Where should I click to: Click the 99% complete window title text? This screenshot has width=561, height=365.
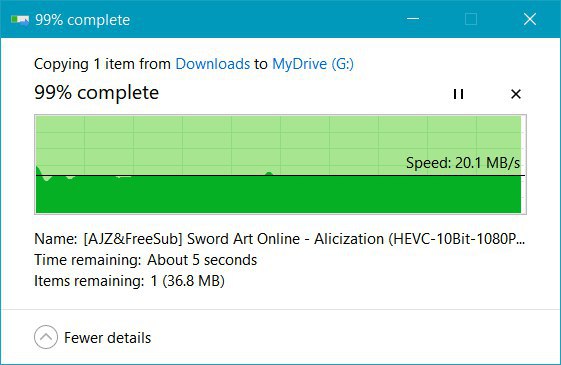pos(83,20)
